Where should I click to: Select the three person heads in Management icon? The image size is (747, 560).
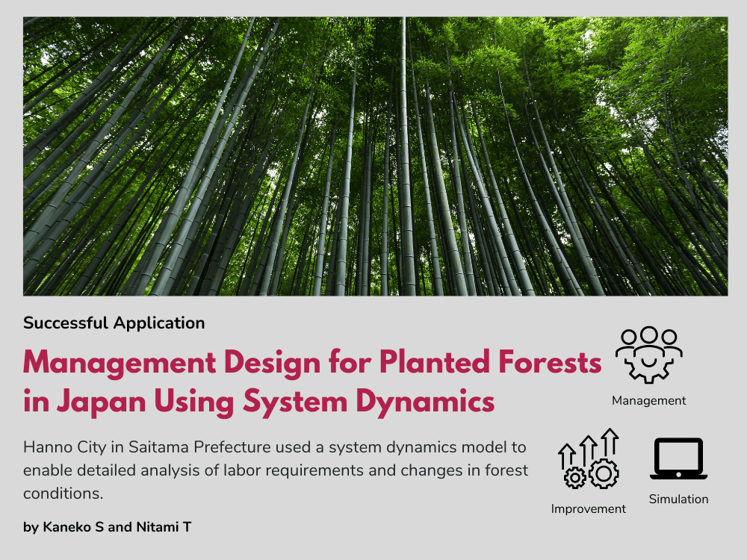click(x=649, y=335)
